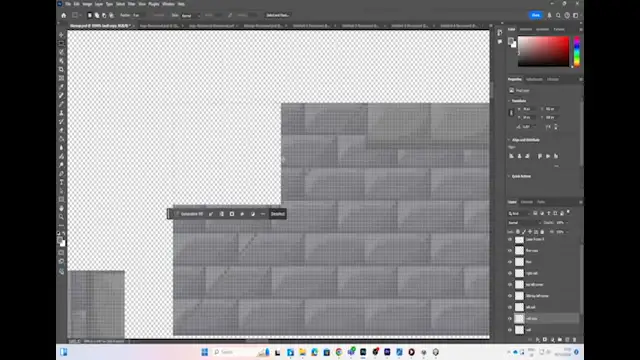Select the Move tool
The width and height of the screenshot is (640, 360).
coord(61,35)
